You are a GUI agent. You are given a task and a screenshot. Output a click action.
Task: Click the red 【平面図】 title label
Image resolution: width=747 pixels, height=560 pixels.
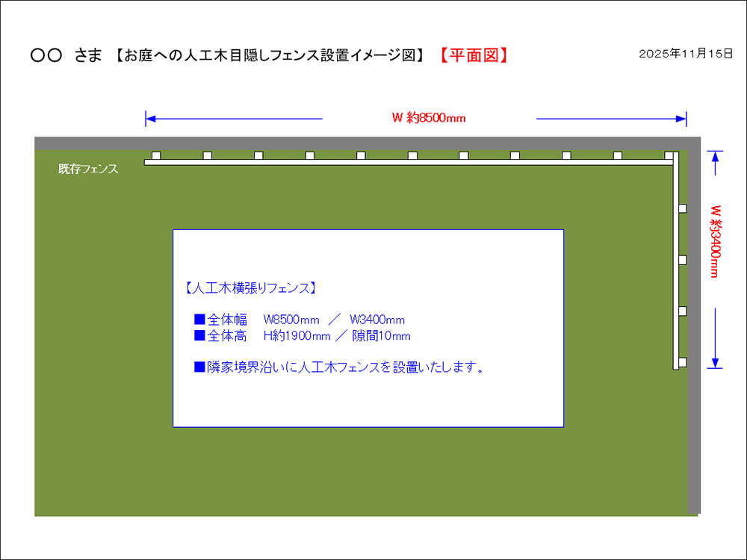pyautogui.click(x=474, y=55)
